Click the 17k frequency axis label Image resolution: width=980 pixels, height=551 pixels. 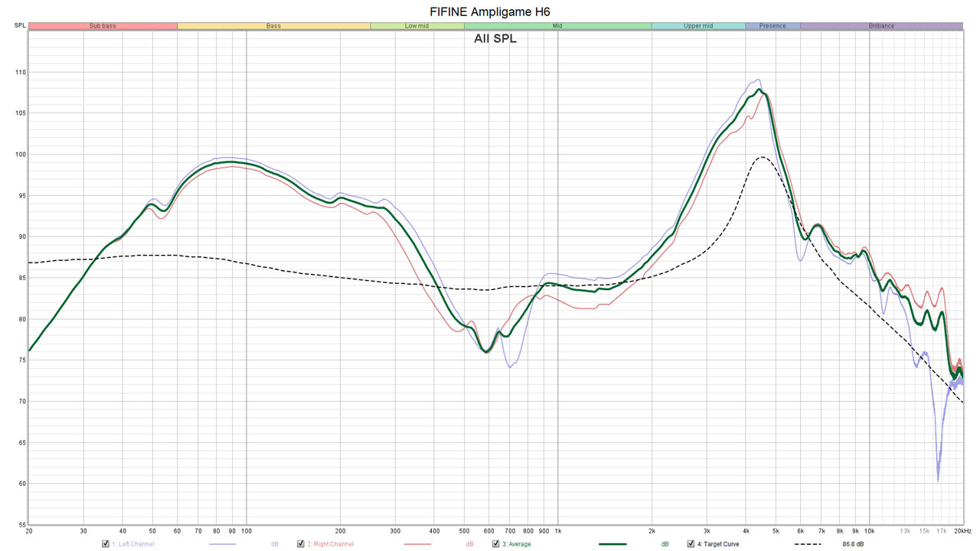(x=941, y=530)
